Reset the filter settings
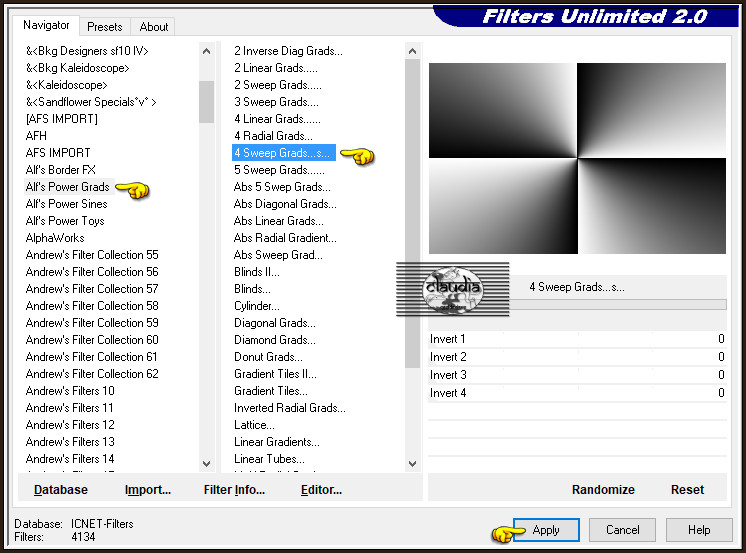Image resolution: width=746 pixels, height=553 pixels. [687, 490]
